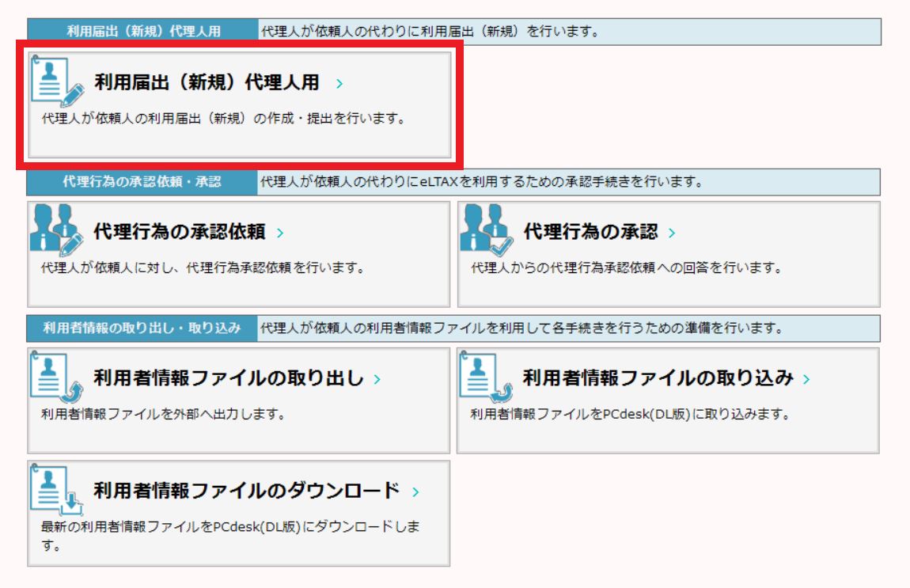Screen dimensions: 910x588
Task: Click chevron next to 利用者情報ファイルの取り出し
Action: (x=377, y=379)
